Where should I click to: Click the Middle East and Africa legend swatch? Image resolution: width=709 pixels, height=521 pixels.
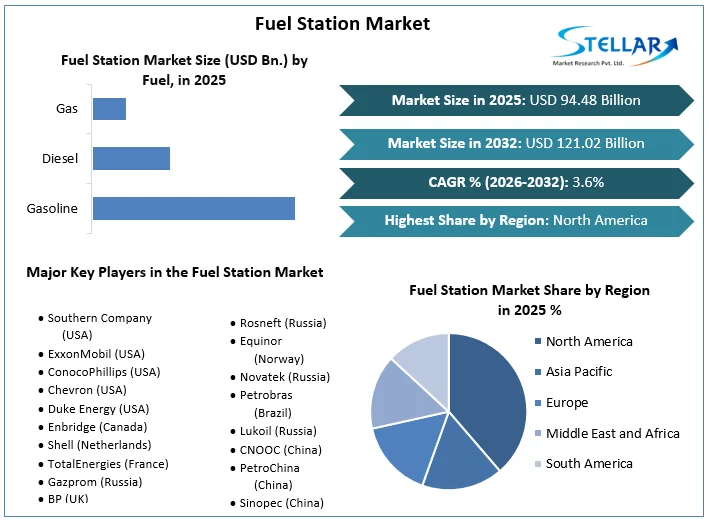[x=538, y=434]
